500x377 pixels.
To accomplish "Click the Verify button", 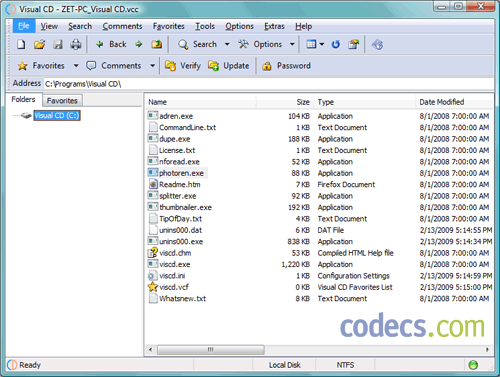I will pyautogui.click(x=183, y=66).
